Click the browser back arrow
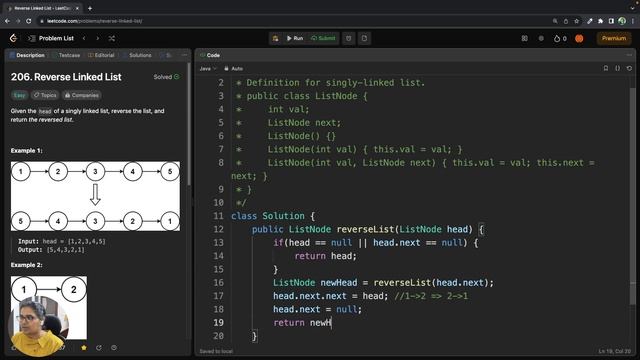Image resolution: width=640 pixels, height=360 pixels. (x=7, y=21)
